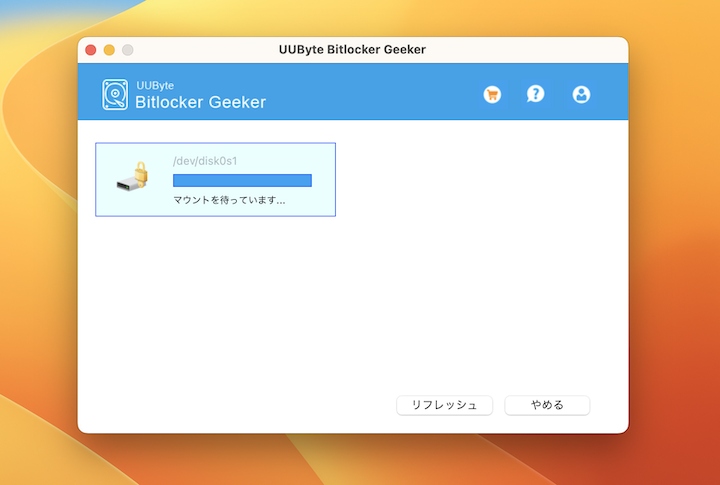Click the UUByte hard drive logo icon
The height and width of the screenshot is (485, 720).
tap(115, 94)
